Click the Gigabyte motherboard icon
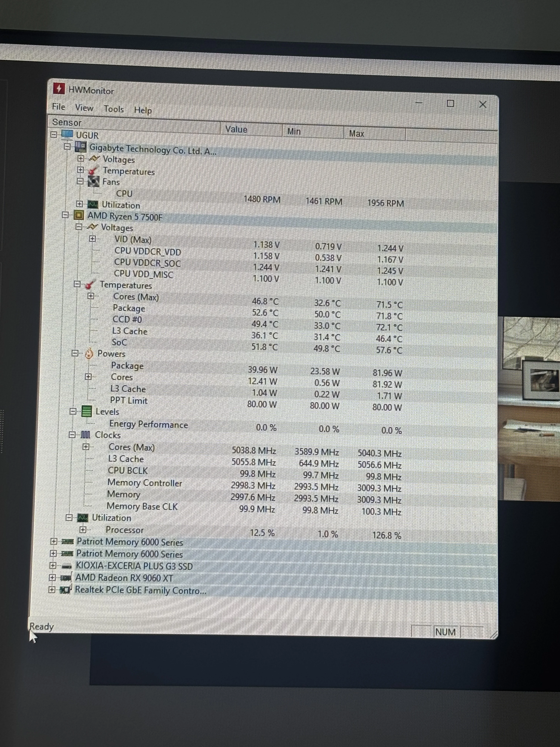Image resolution: width=560 pixels, height=747 pixels. click(81, 147)
